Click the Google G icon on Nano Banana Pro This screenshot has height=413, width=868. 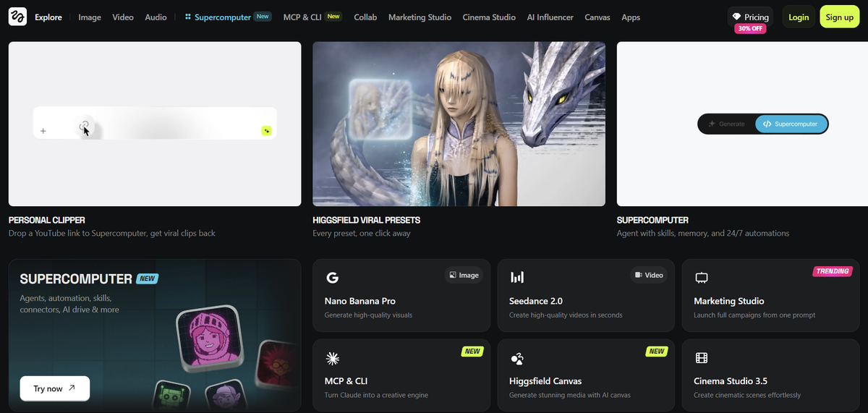point(333,277)
